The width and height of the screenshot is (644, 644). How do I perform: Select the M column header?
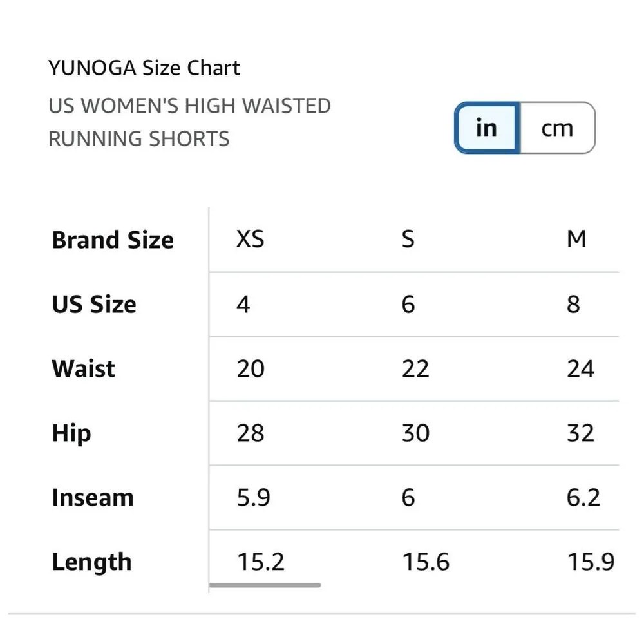point(578,239)
